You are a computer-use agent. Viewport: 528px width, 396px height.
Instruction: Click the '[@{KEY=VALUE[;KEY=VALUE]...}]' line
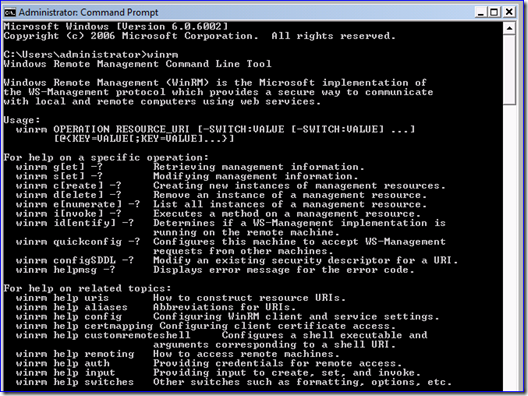[144, 139]
